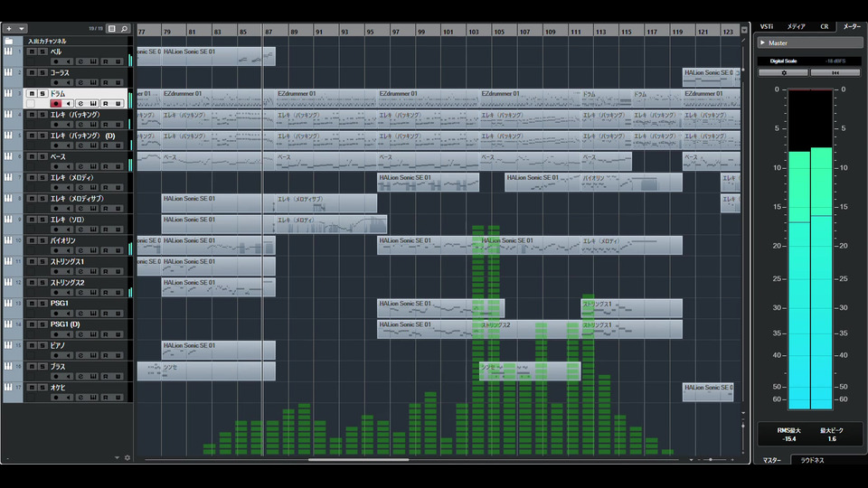Click bar 91 on the ruler
The image size is (868, 488).
pyautogui.click(x=319, y=32)
